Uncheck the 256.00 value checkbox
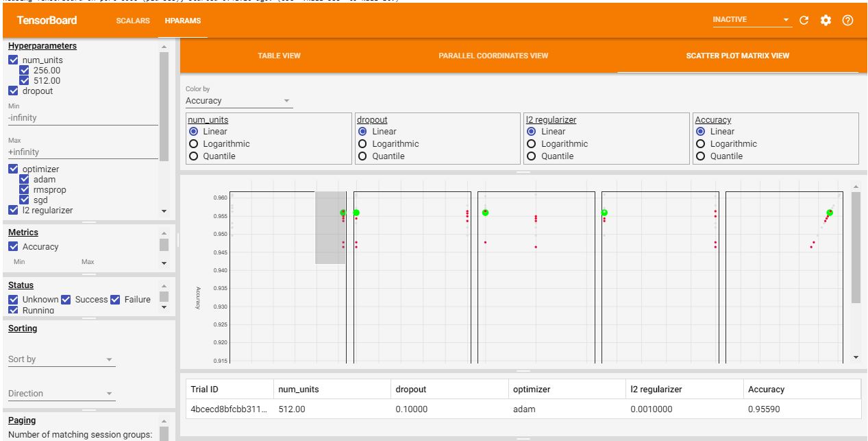The image size is (868, 441). click(x=25, y=71)
